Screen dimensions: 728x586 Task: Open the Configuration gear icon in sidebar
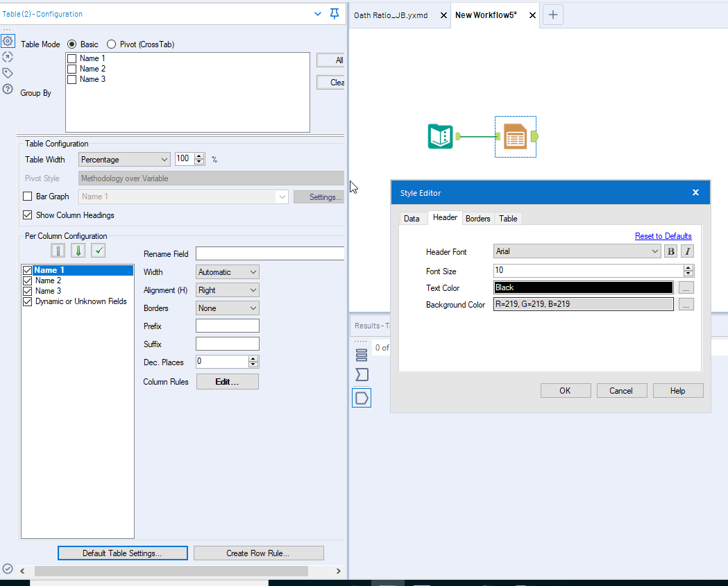tap(7, 41)
